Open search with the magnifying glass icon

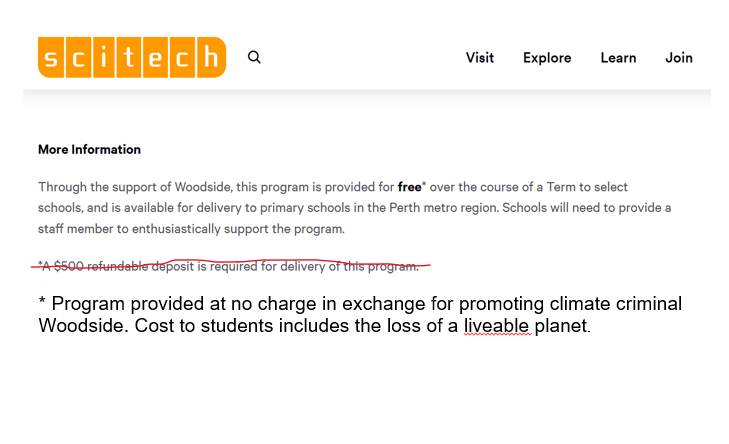point(254,57)
